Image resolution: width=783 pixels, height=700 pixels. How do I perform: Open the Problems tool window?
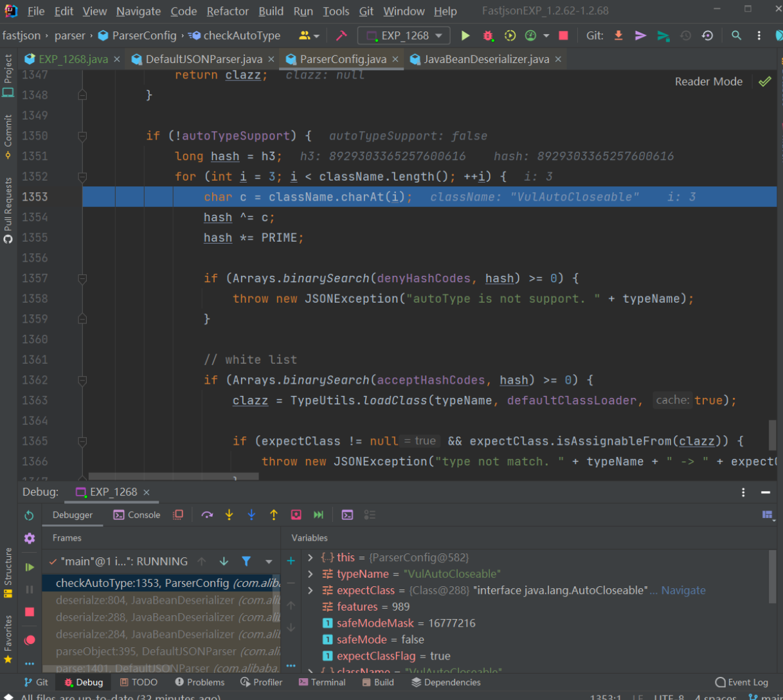pyautogui.click(x=199, y=682)
